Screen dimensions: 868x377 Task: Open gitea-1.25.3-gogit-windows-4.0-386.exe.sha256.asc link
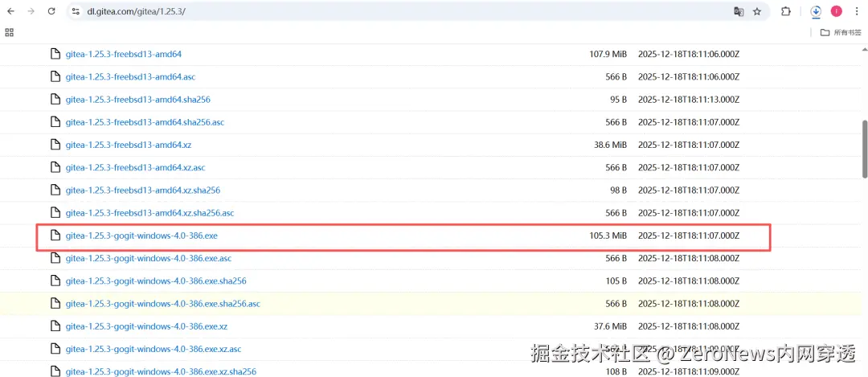point(162,304)
